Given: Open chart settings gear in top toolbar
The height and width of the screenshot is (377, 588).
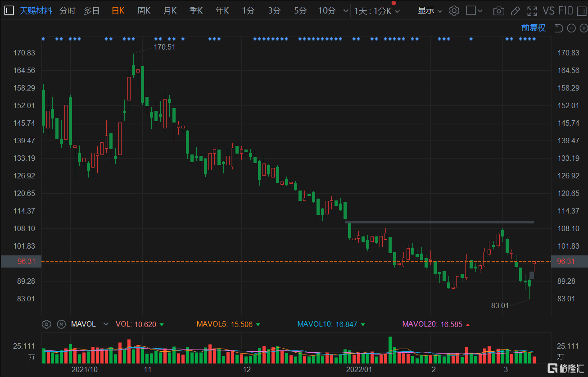Looking at the screenshot, I should click(454, 11).
